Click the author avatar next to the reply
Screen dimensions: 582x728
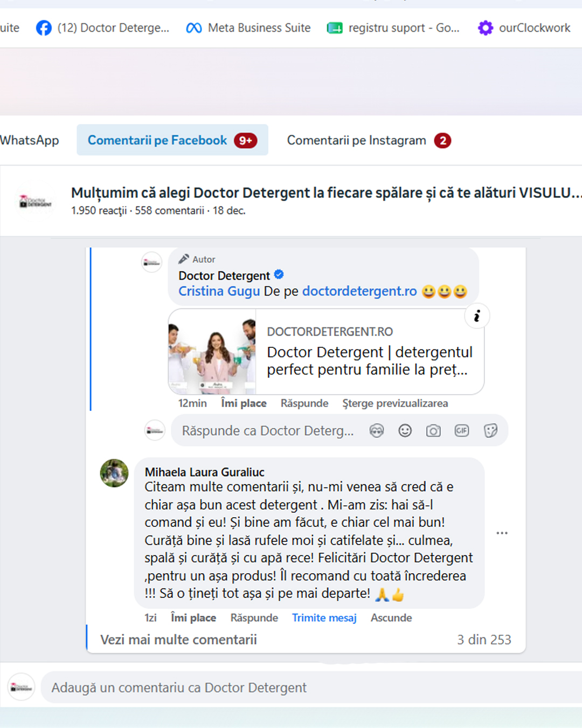(x=151, y=263)
